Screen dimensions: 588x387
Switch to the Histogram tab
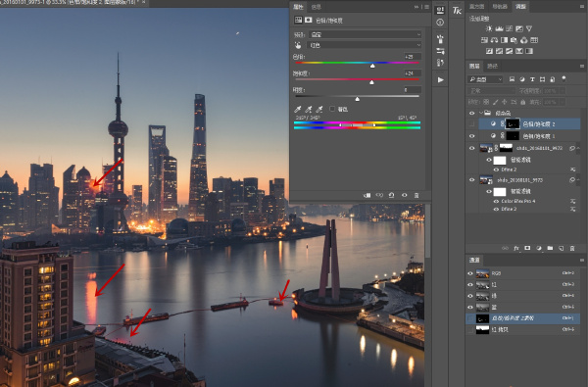477,7
